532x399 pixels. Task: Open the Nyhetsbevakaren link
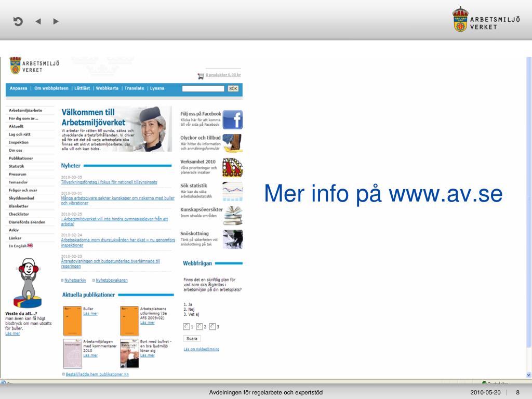click(x=112, y=280)
